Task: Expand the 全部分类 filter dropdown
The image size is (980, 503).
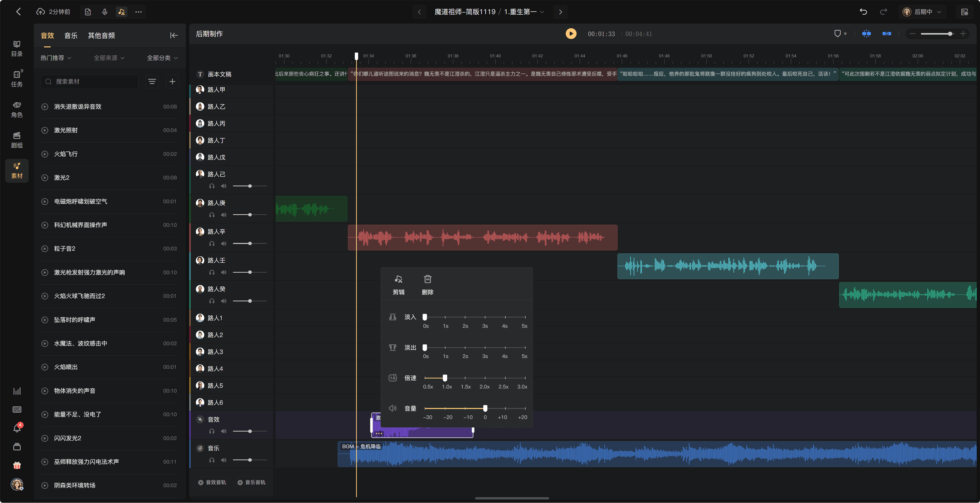Action: click(x=163, y=58)
